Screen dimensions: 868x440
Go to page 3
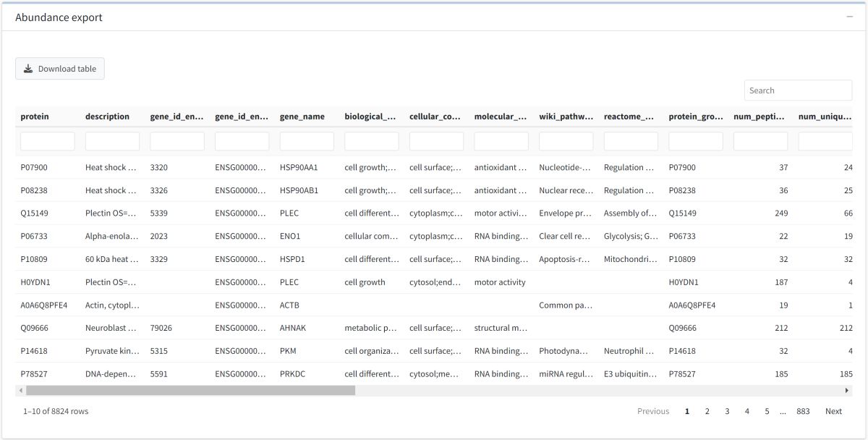click(x=727, y=411)
